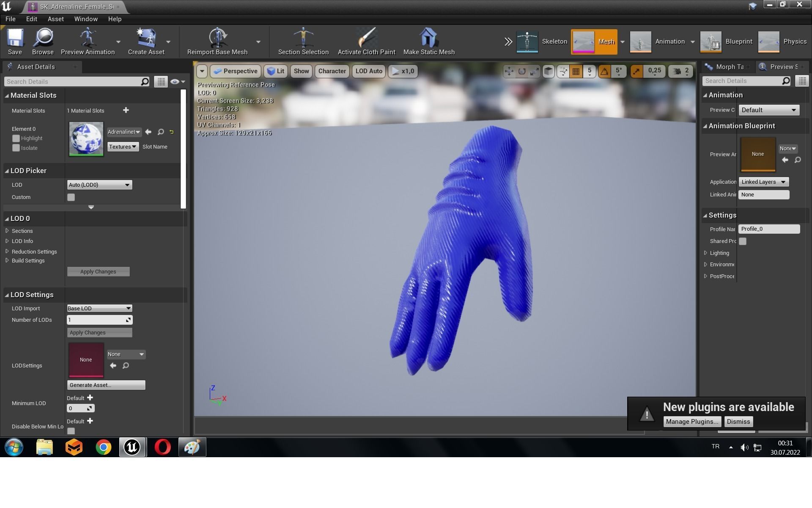The width and height of the screenshot is (812, 508).
Task: Add a new material slot plus icon
Action: [126, 110]
